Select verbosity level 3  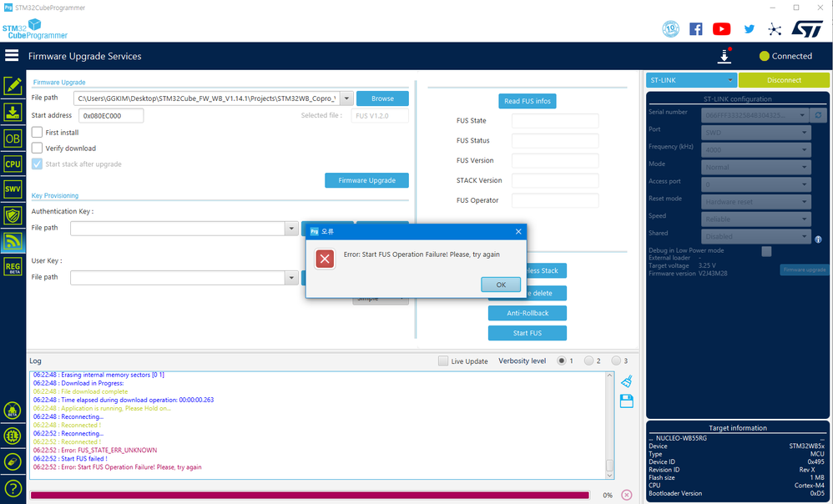pyautogui.click(x=616, y=361)
